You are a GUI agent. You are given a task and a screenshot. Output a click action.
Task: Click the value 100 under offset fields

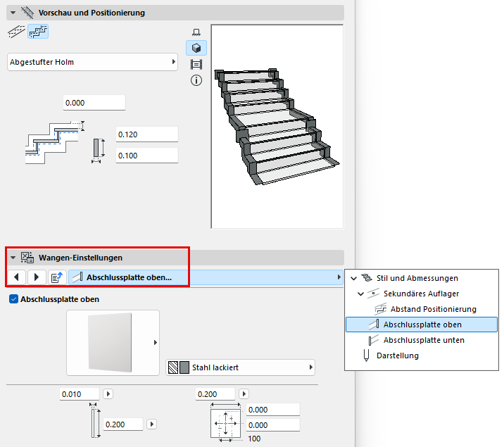(x=254, y=439)
